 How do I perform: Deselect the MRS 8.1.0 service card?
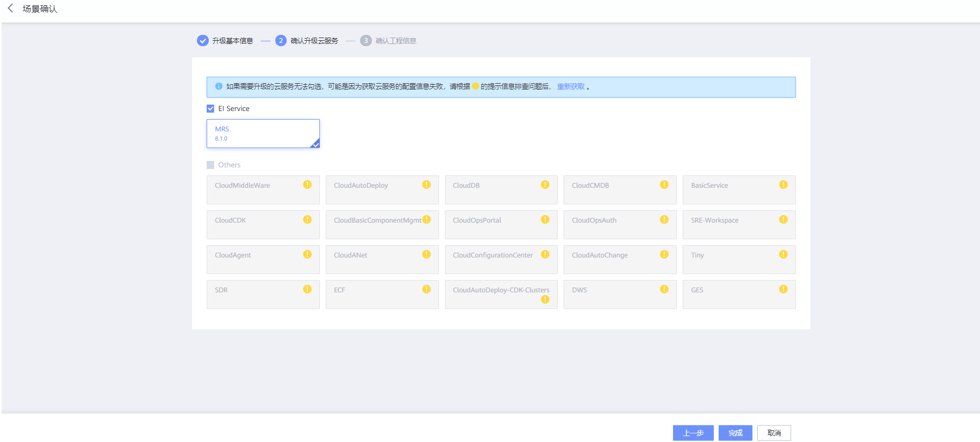click(263, 134)
